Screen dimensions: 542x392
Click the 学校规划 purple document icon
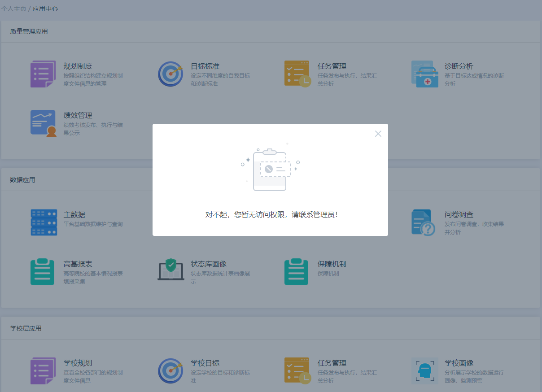point(43,371)
